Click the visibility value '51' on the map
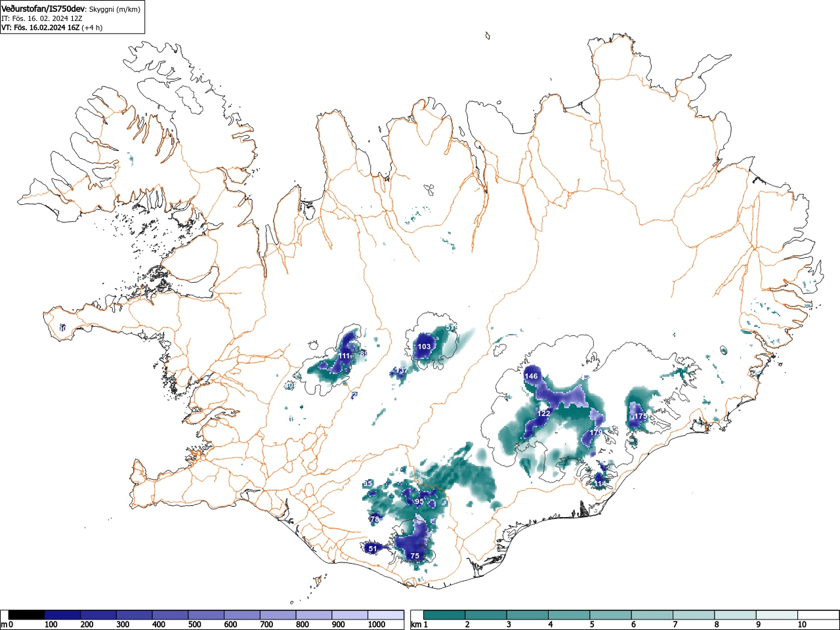The image size is (840, 630). coord(373,548)
